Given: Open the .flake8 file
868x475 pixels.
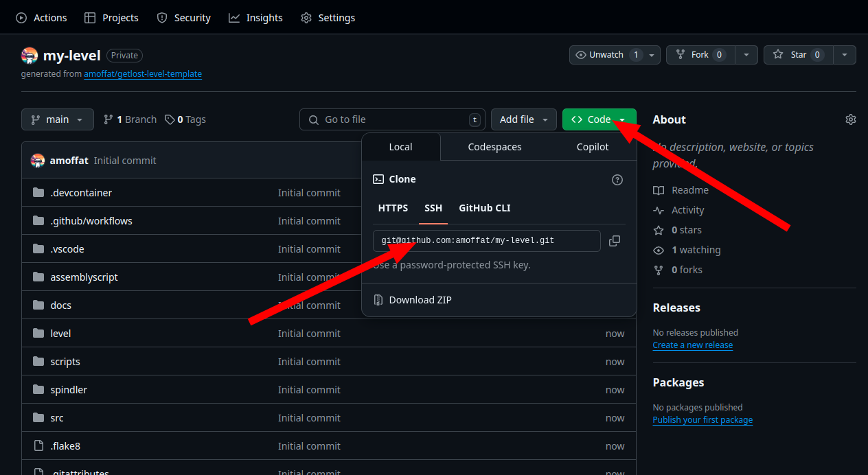Looking at the screenshot, I should point(65,446).
